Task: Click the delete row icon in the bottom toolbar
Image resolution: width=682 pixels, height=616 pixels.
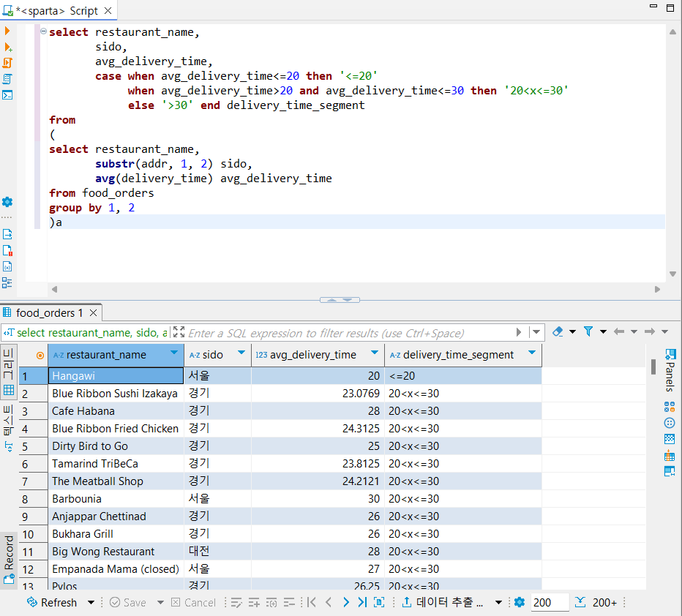Action: coord(289,603)
